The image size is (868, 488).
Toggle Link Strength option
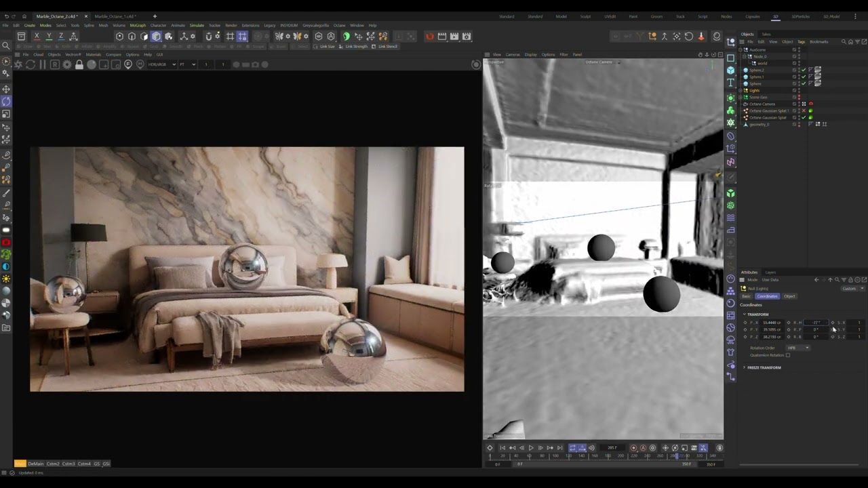pyautogui.click(x=353, y=47)
